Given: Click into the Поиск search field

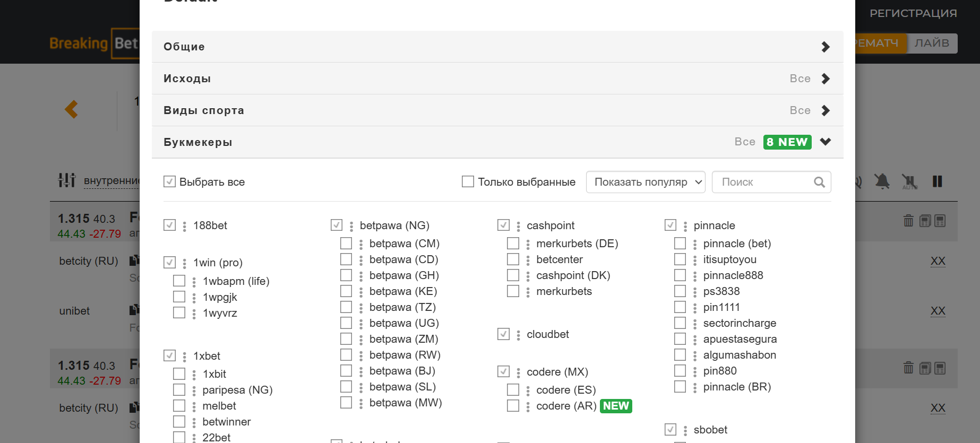Looking at the screenshot, I should tap(762, 182).
